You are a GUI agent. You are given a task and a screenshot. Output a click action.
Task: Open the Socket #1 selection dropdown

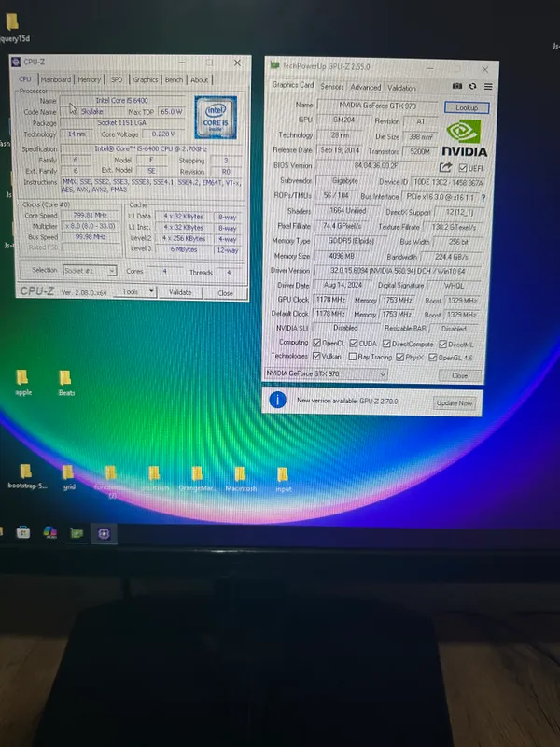tap(89, 271)
